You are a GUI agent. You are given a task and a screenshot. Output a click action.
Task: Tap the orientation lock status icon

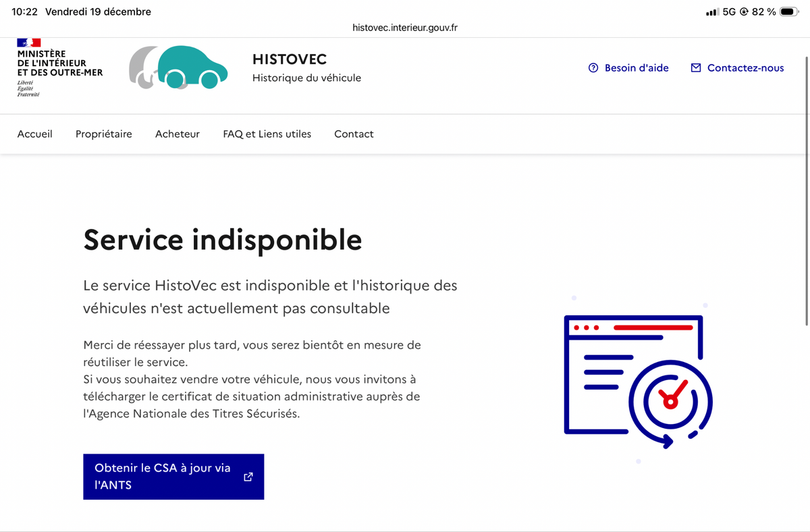[x=745, y=11]
